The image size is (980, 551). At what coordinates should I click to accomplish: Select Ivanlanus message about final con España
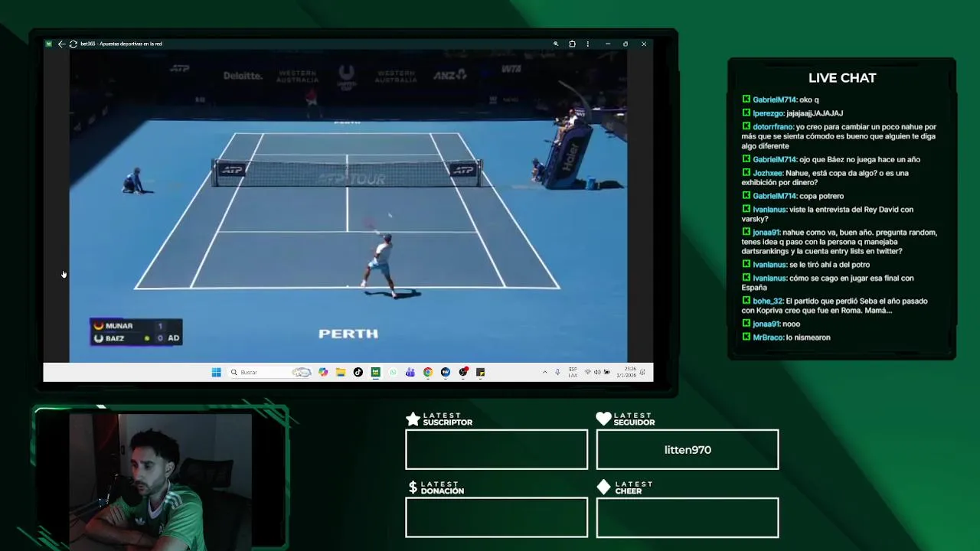[828, 283]
